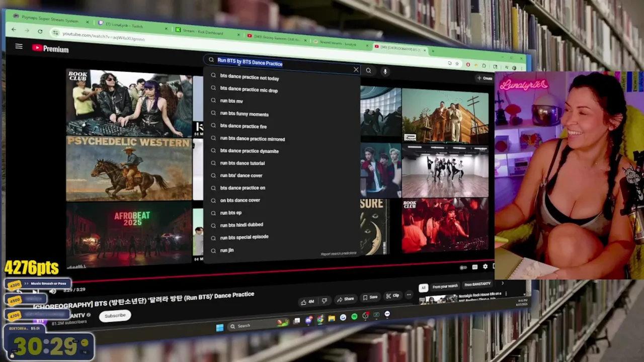Click the search magnifier button beside the search box

(369, 70)
